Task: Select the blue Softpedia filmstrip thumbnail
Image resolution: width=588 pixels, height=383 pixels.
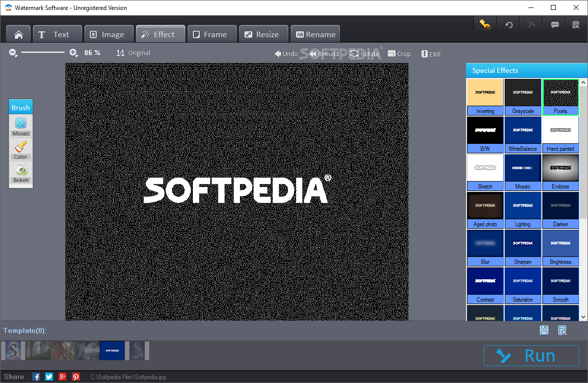Action: coord(112,351)
